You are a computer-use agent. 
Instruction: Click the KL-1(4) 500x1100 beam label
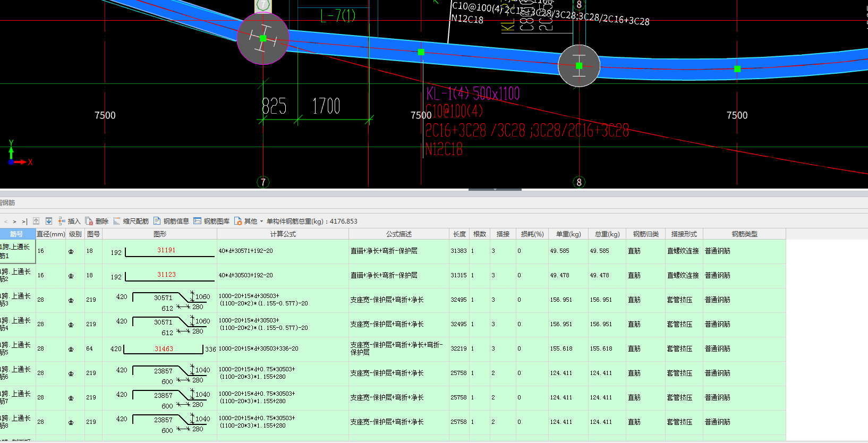coord(473,94)
